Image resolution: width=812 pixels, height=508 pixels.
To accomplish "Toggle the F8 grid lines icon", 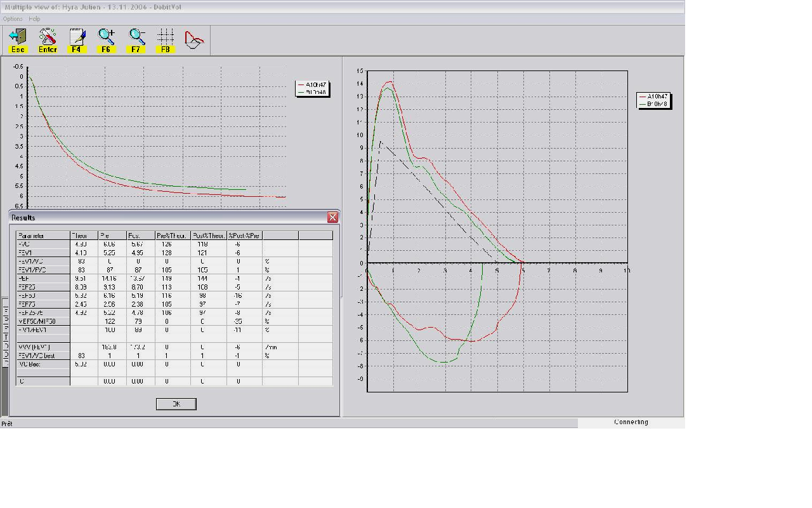I will (165, 40).
